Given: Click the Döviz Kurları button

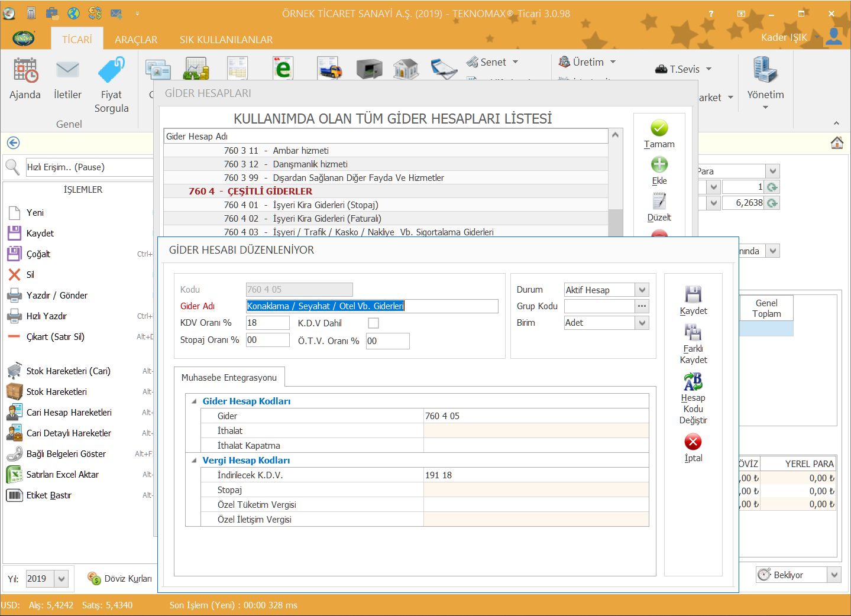Looking at the screenshot, I should (120, 579).
